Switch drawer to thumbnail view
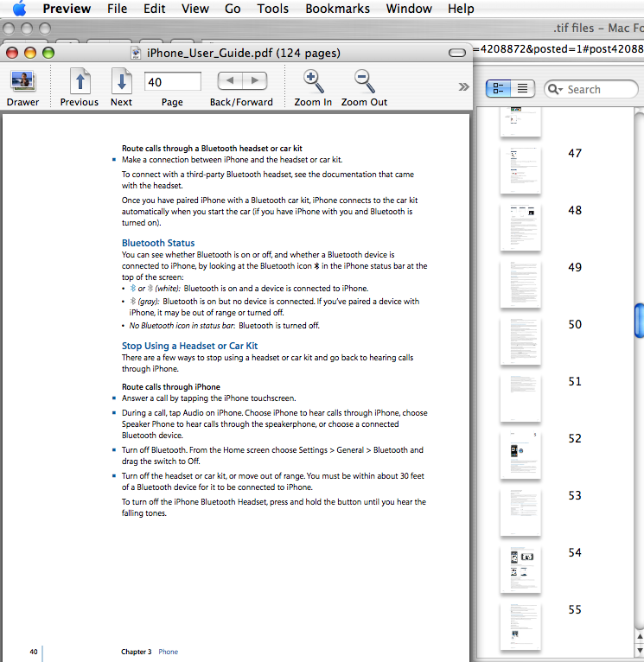Image resolution: width=644 pixels, height=662 pixels. point(498,89)
